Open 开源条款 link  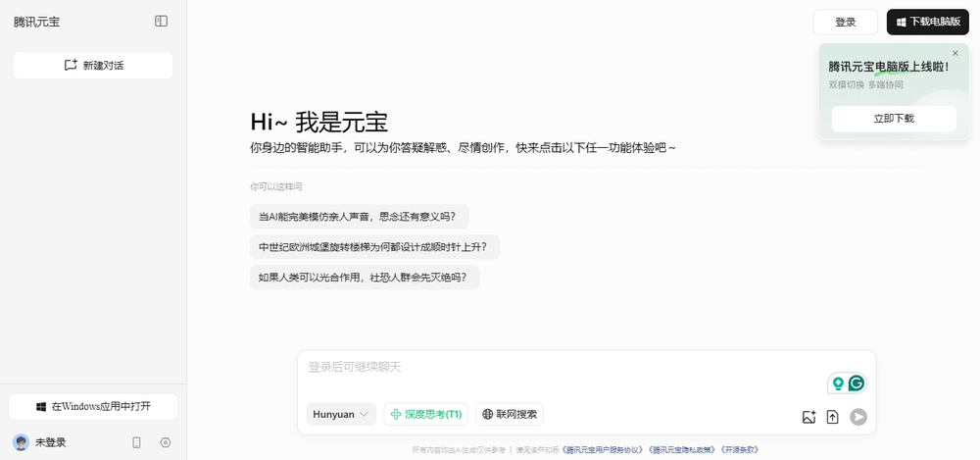click(x=740, y=450)
